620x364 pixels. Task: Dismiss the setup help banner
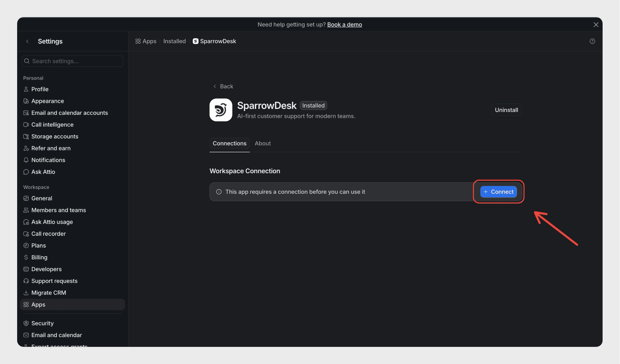[x=596, y=25]
